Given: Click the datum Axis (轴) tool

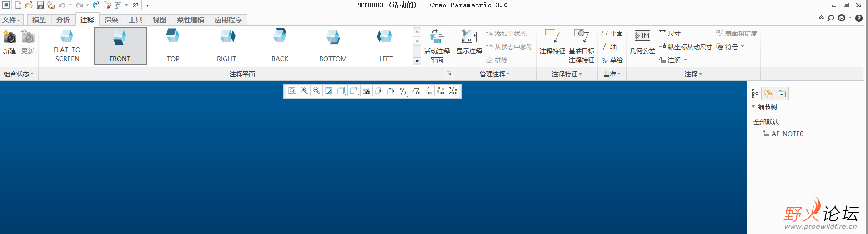Looking at the screenshot, I should pos(609,47).
